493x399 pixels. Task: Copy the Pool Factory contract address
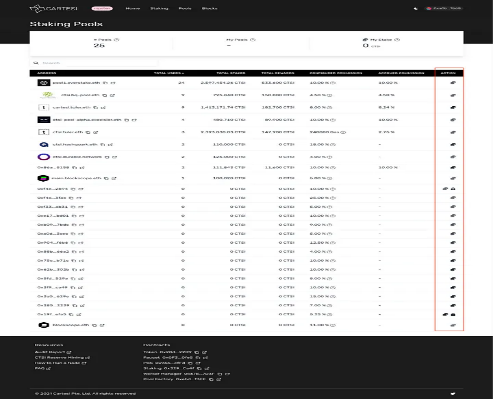tap(211, 379)
